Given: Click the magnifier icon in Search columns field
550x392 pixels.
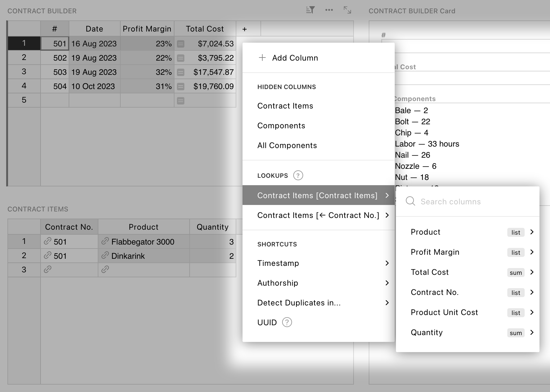Looking at the screenshot, I should [410, 201].
